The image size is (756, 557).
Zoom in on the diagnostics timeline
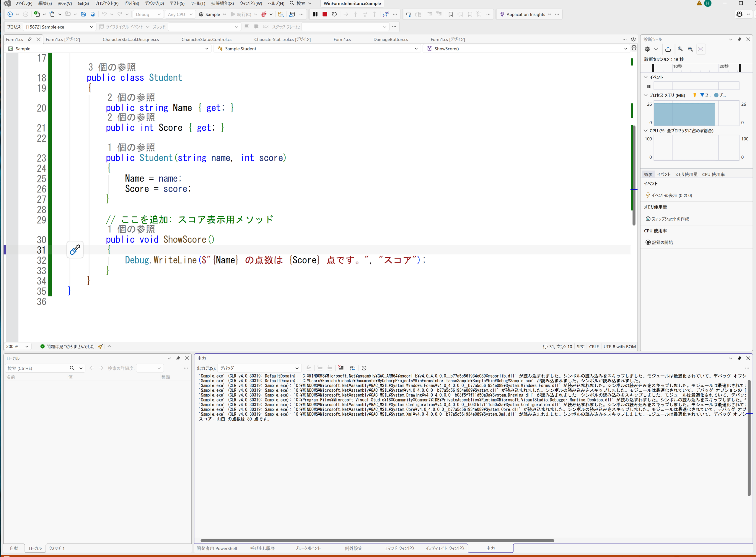pyautogui.click(x=680, y=49)
